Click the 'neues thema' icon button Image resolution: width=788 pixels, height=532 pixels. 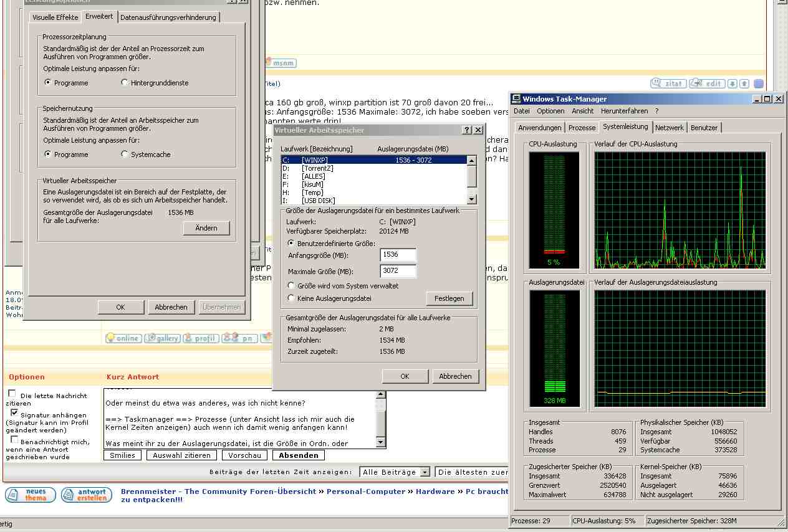click(31, 495)
